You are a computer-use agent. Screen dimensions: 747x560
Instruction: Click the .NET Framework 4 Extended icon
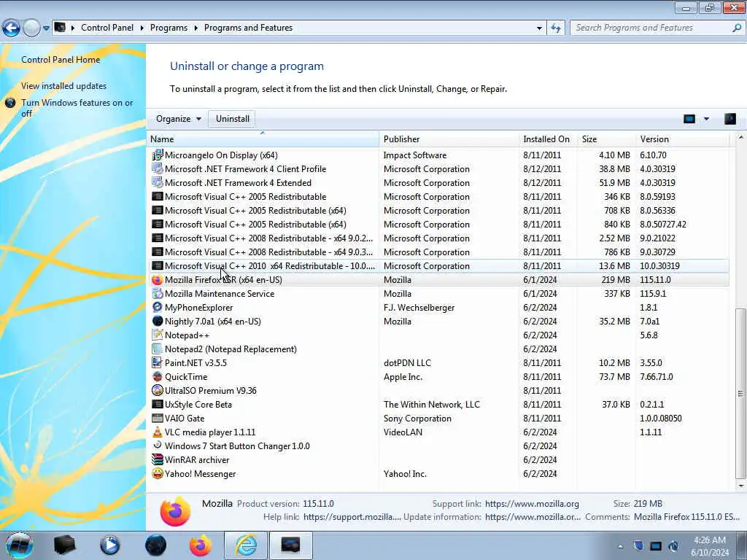(158, 183)
